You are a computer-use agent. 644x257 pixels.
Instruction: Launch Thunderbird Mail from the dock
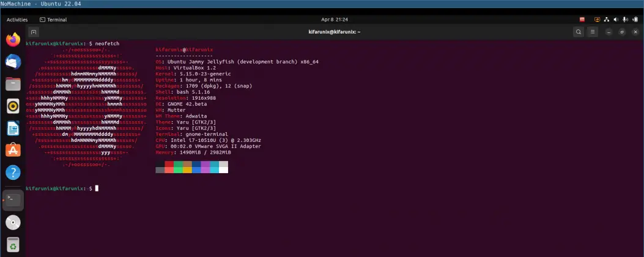[x=13, y=62]
